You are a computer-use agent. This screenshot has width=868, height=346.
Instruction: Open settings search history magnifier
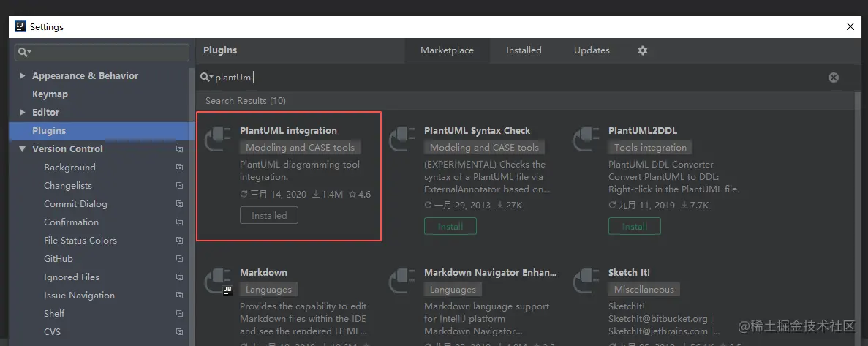24,53
